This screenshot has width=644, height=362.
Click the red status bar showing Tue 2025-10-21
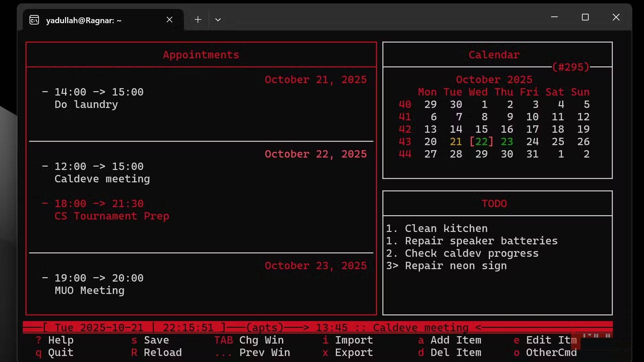tap(97, 327)
